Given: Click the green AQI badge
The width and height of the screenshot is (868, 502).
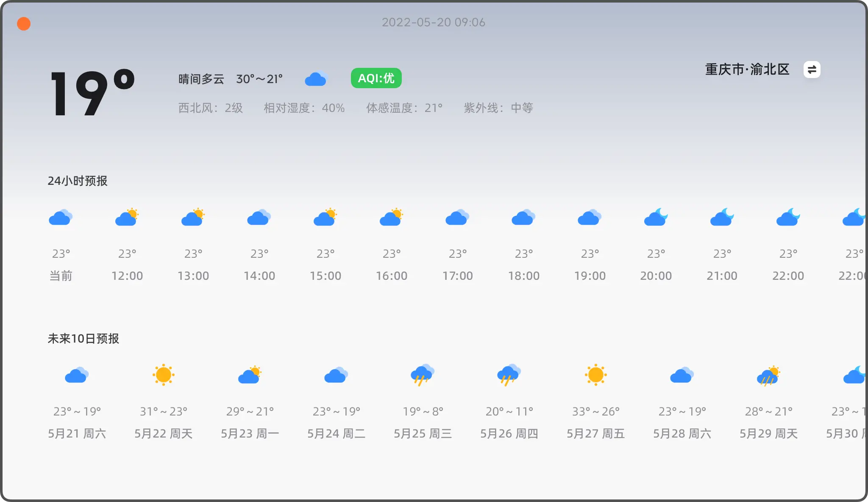Looking at the screenshot, I should (x=376, y=78).
